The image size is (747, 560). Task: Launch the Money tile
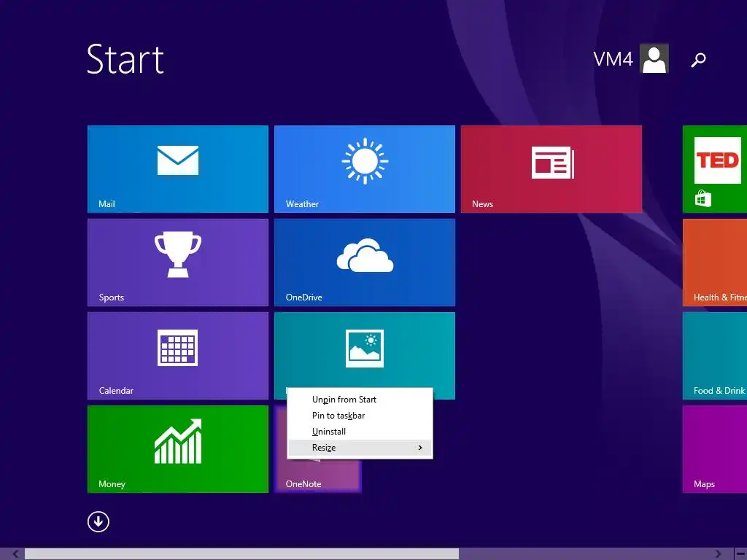tap(178, 449)
